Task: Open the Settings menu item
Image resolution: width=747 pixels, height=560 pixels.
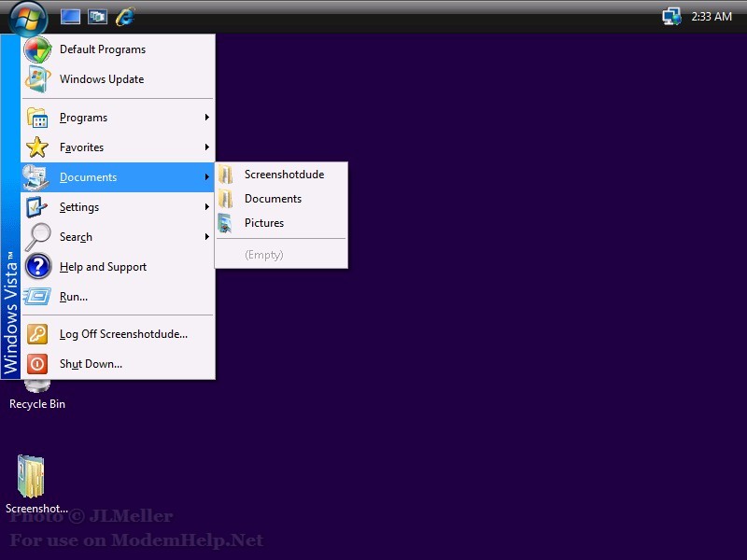Action: [x=118, y=207]
